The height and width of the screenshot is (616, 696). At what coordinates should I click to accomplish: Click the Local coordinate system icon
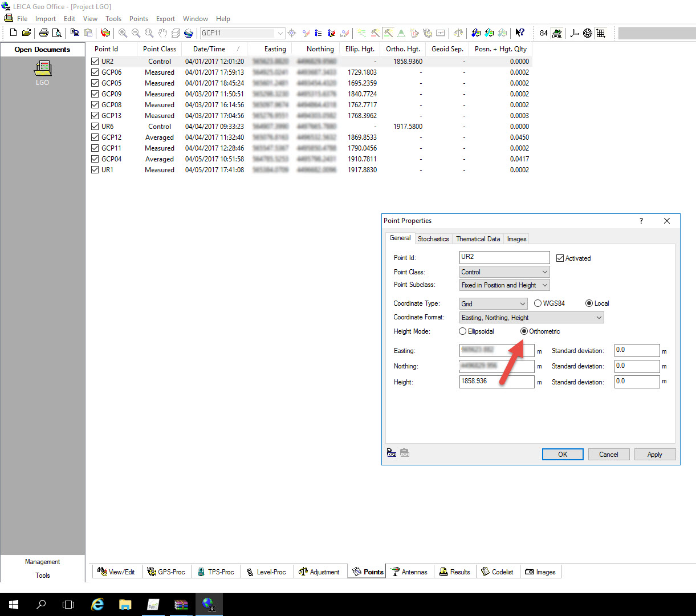(557, 33)
